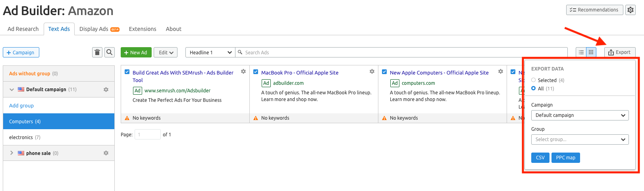Toggle checkbox on Build Great Ads card
This screenshot has height=191, width=644.
tap(127, 72)
